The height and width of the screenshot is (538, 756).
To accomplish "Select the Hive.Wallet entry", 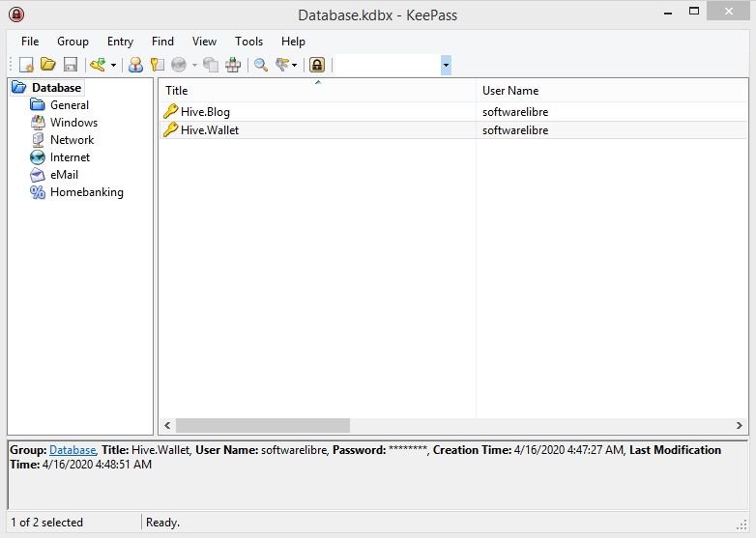I will coord(453,130).
